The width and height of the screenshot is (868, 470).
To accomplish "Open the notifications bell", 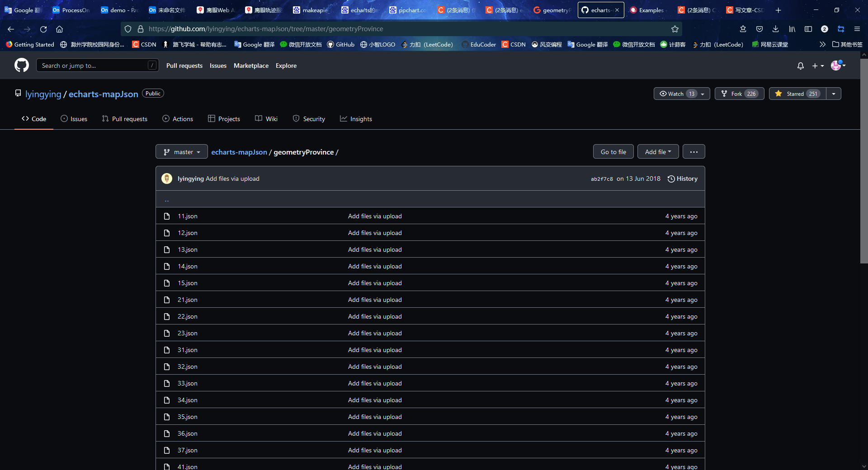I will (x=801, y=66).
